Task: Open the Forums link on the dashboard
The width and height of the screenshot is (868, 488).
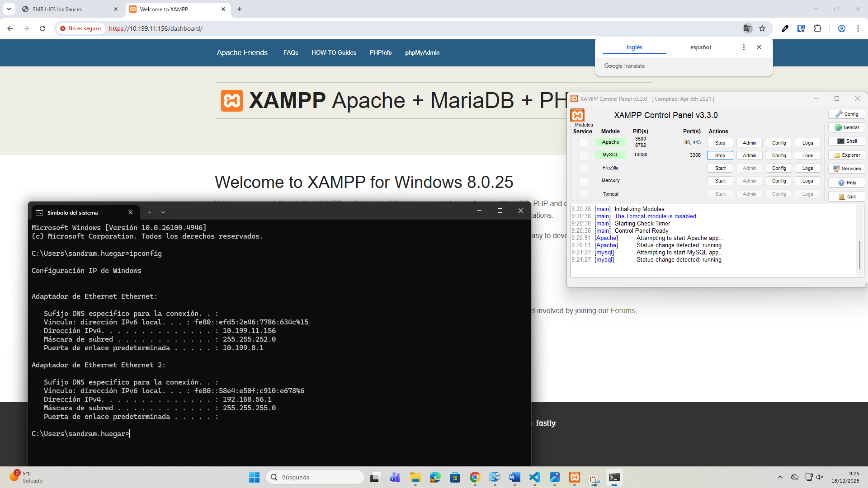Action: click(x=623, y=310)
